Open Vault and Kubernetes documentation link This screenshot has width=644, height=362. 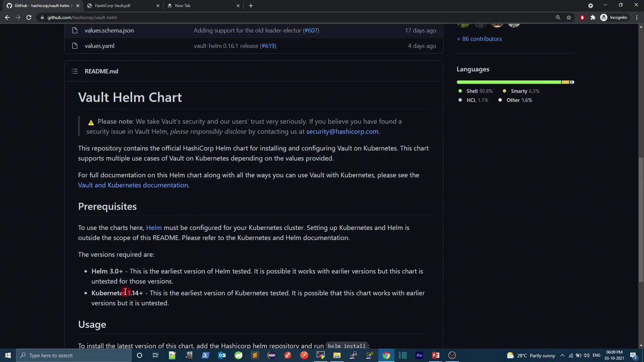[133, 185]
